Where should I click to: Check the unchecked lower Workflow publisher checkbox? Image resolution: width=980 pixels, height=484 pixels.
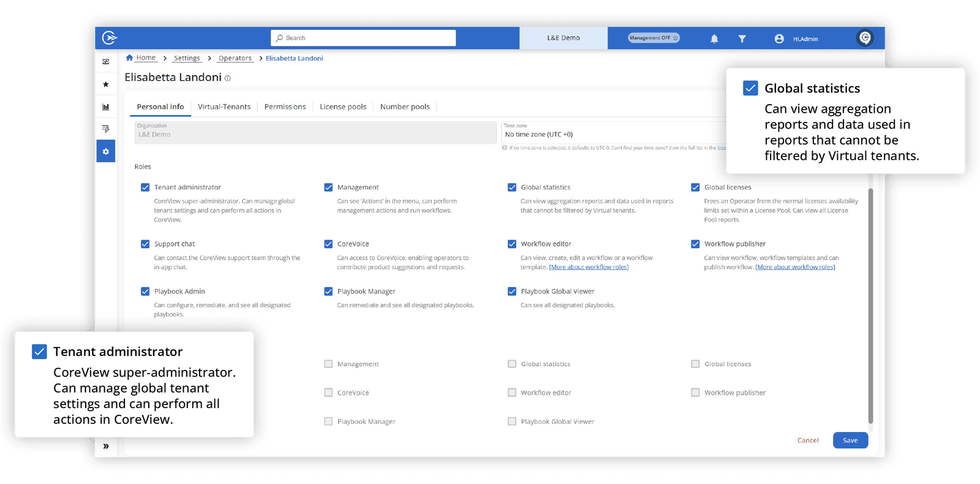point(695,393)
